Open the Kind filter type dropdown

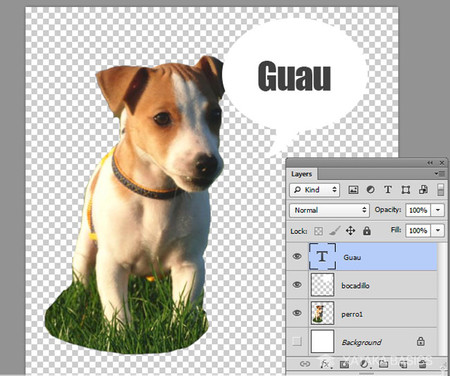314,190
